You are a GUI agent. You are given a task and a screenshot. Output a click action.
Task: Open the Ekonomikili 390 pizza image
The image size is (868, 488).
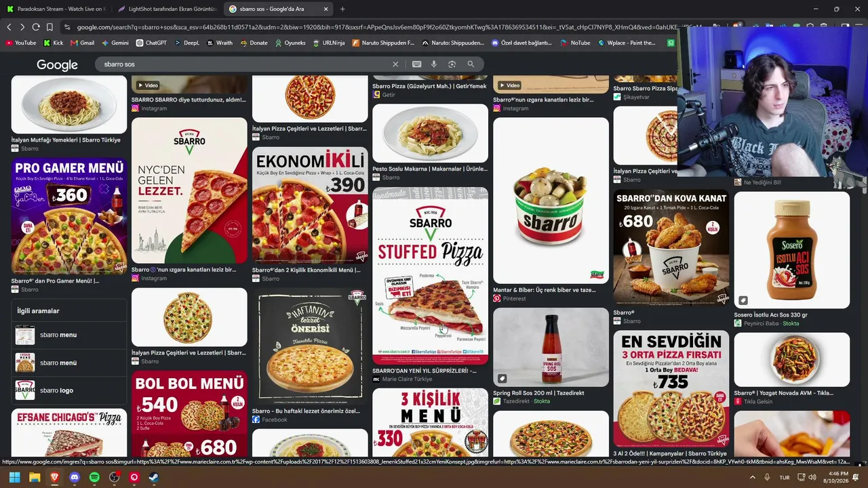coord(310,205)
